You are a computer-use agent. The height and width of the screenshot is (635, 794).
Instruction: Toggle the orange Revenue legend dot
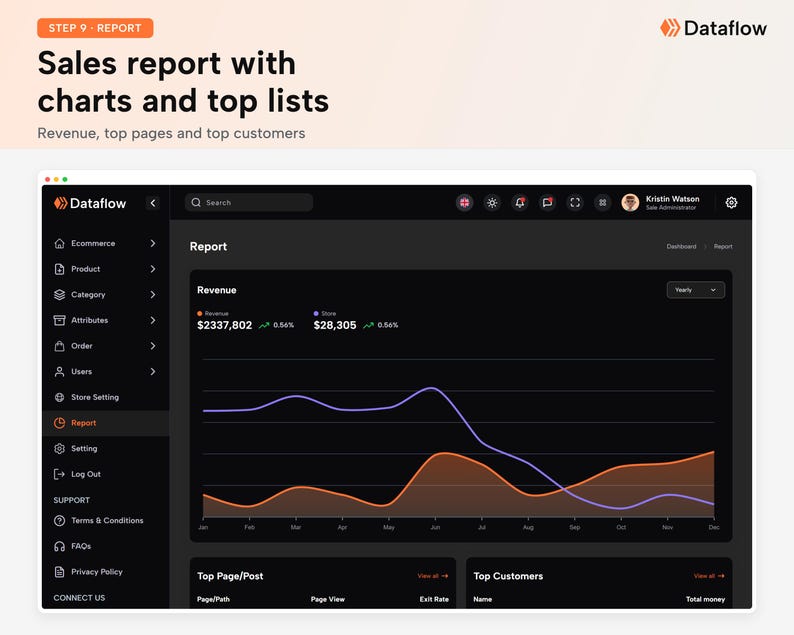pos(200,313)
